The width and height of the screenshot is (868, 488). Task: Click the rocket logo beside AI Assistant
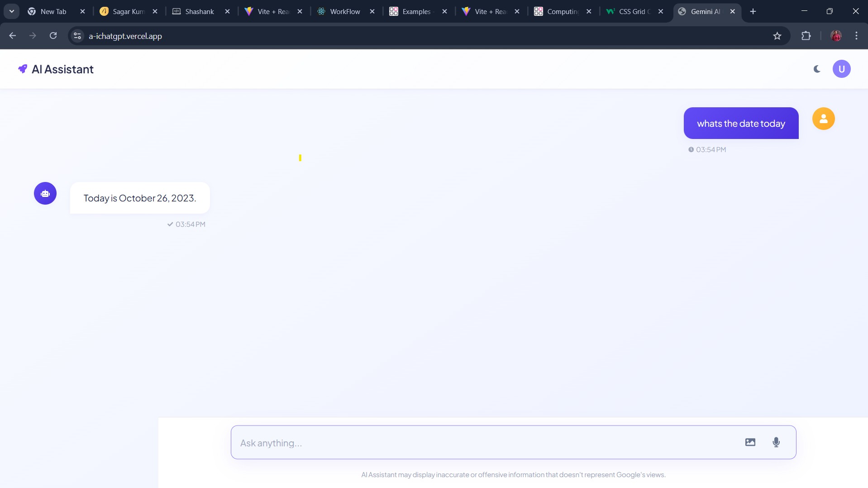pyautogui.click(x=22, y=69)
